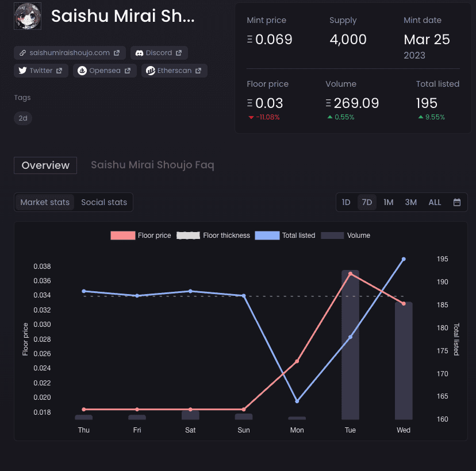Click the Wednesday total listed data point

point(404,259)
